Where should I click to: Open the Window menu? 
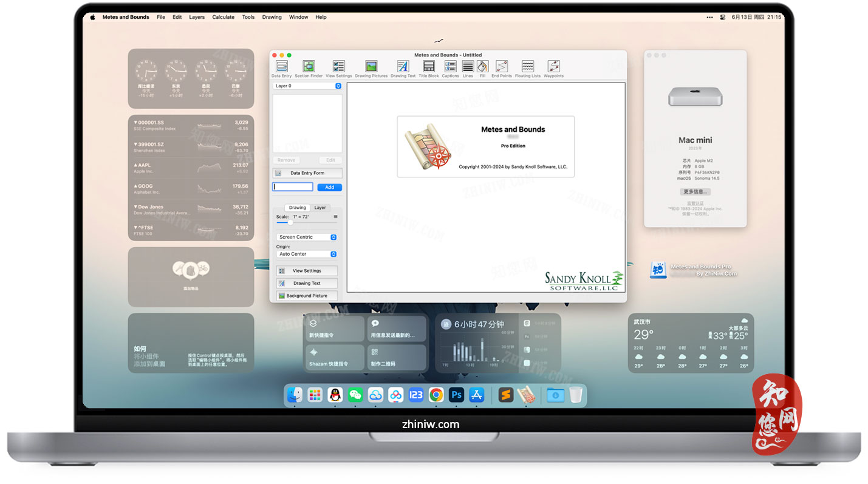298,17
